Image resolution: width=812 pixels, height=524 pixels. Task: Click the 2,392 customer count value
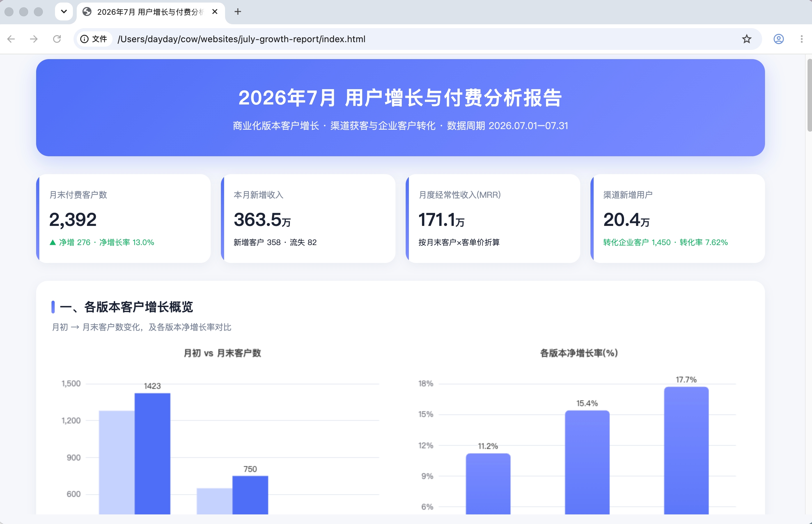pos(73,220)
